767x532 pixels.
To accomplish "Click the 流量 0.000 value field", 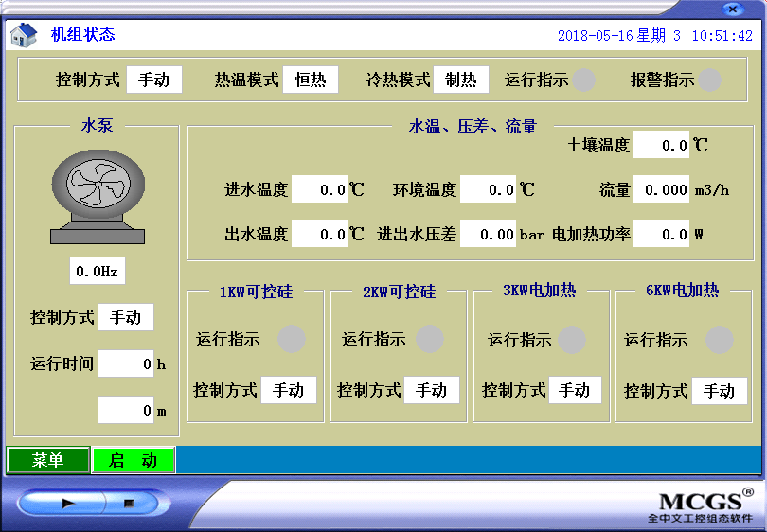I will point(661,189).
